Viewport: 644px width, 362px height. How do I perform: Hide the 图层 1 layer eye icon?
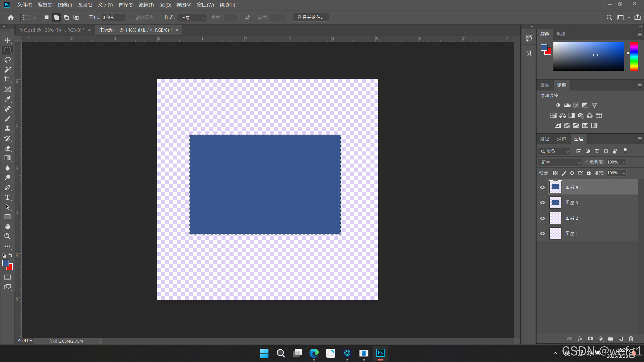click(543, 234)
